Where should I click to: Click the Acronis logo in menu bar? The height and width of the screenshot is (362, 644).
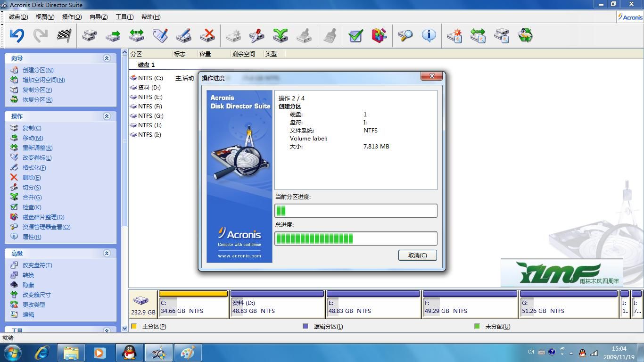631,16
